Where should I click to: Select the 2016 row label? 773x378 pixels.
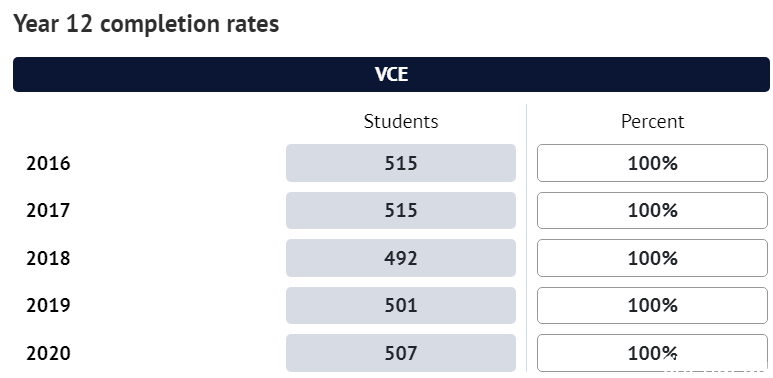coord(48,163)
